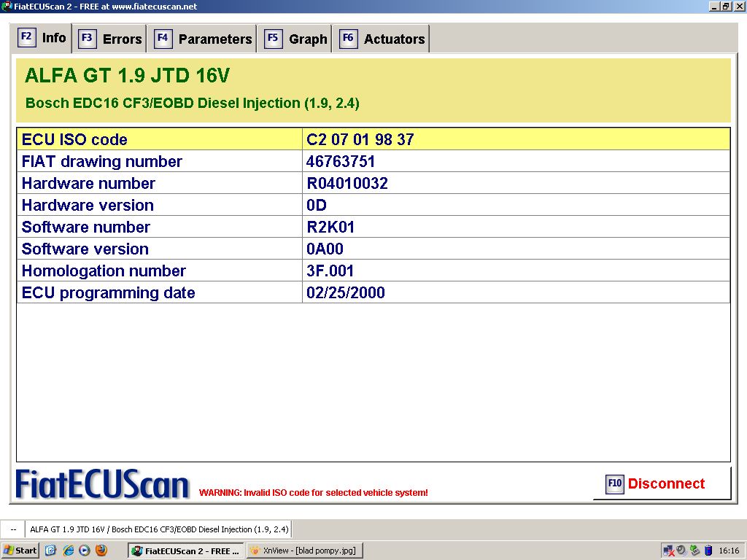
Task: Click the F2 key icon
Action: 27,37
